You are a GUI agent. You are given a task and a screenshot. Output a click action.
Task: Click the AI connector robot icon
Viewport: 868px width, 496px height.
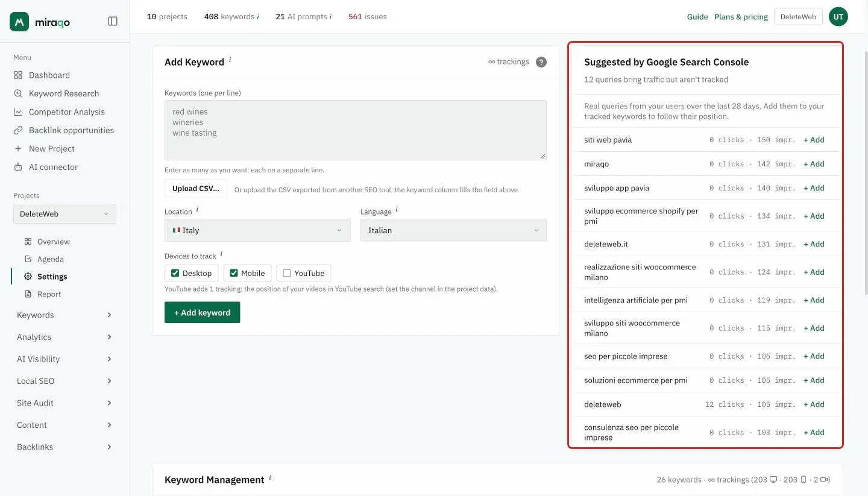[x=18, y=167]
